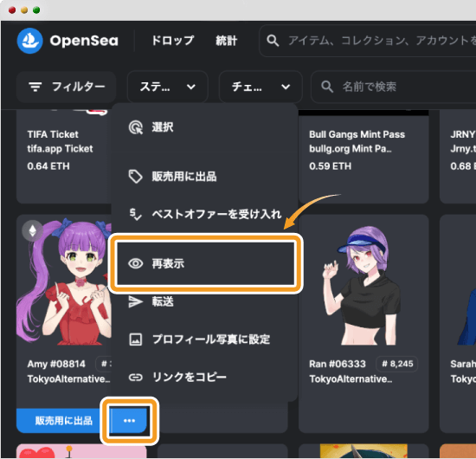Expand the チェ... dropdown
The height and width of the screenshot is (459, 476).
[x=261, y=87]
